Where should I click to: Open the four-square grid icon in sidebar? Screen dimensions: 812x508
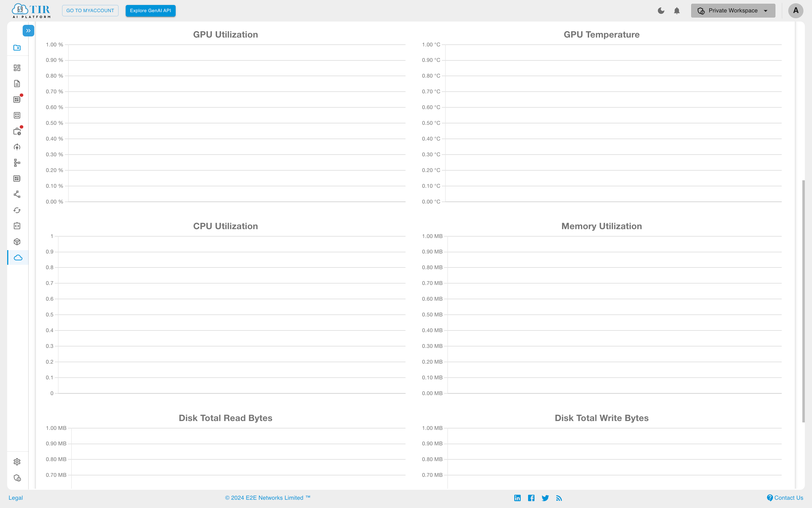click(x=17, y=115)
